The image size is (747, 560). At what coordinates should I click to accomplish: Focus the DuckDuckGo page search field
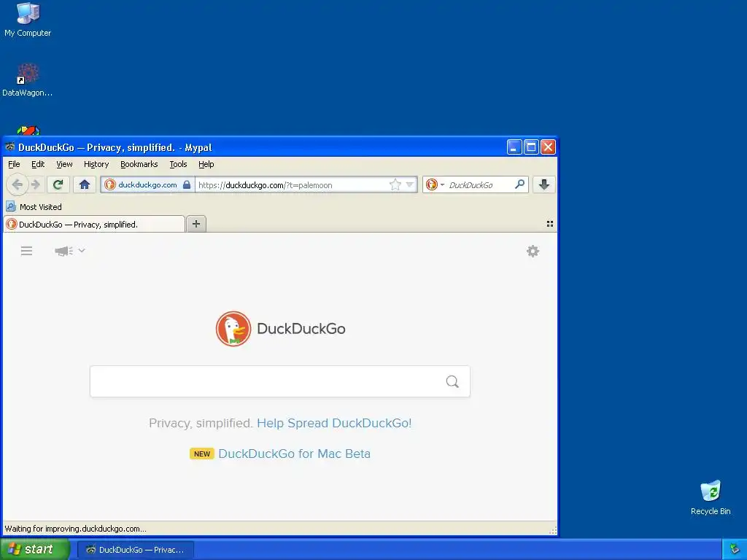[x=280, y=381]
